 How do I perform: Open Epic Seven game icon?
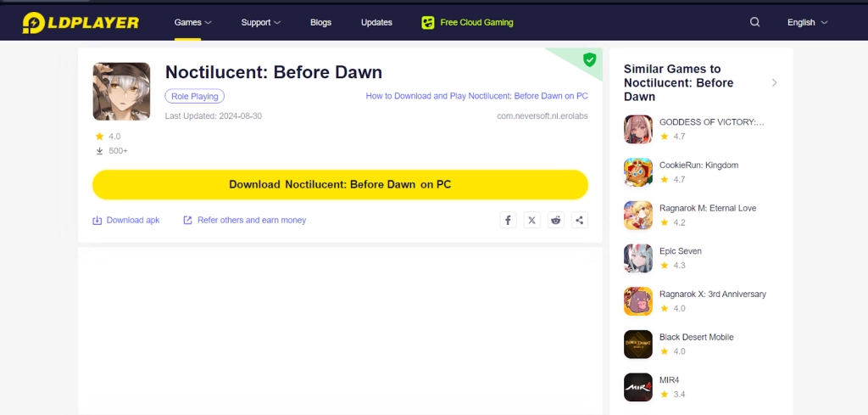[x=637, y=258]
